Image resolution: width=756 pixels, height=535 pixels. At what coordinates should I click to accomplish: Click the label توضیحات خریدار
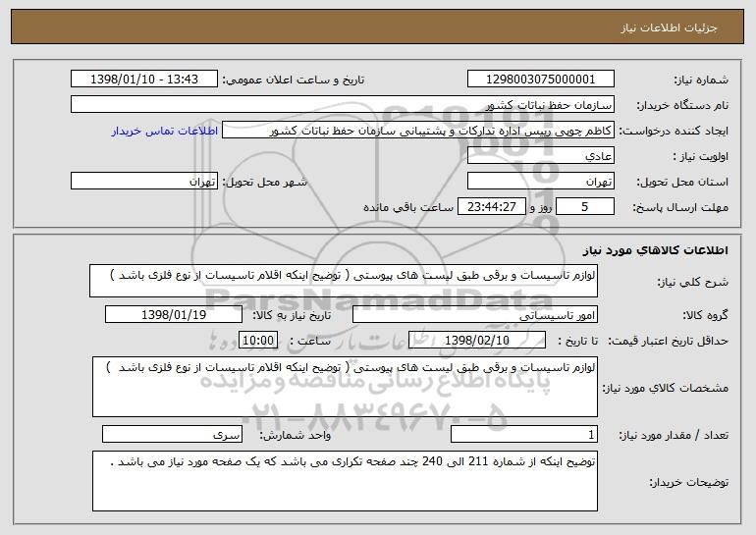(689, 482)
